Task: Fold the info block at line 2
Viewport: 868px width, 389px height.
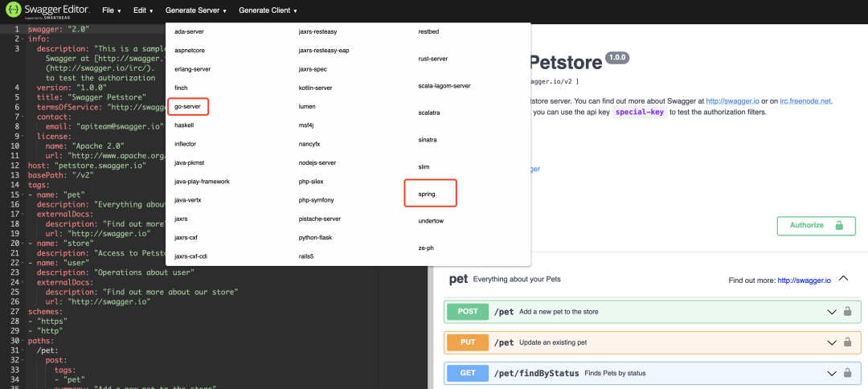Action: click(23, 39)
